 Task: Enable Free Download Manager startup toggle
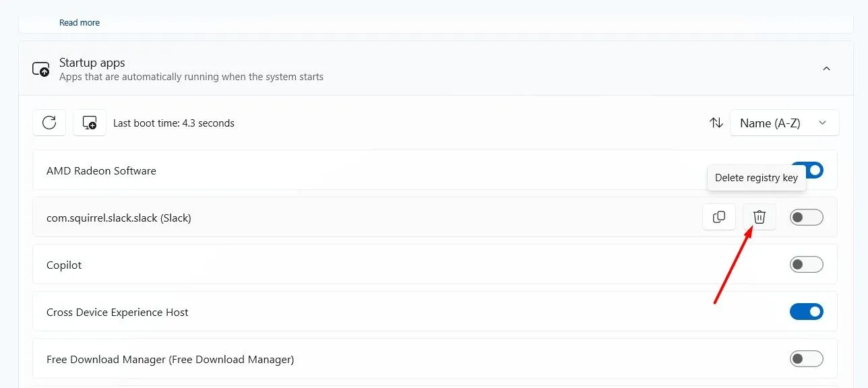[807, 358]
